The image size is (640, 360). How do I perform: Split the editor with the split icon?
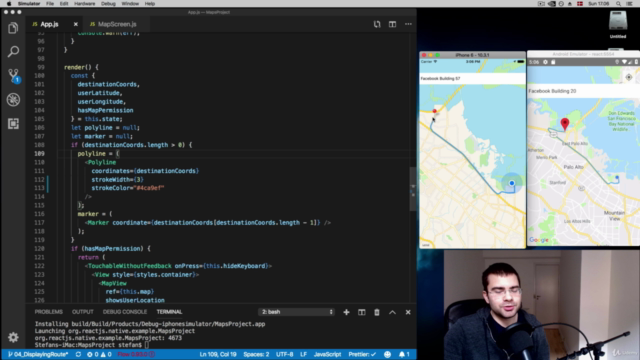tap(392, 24)
